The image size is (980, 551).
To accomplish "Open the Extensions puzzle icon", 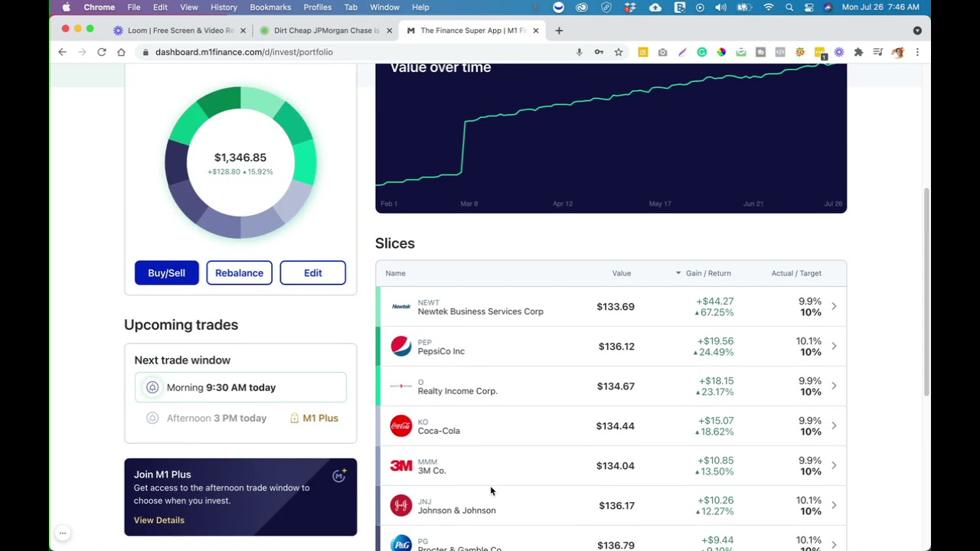I will pyautogui.click(x=858, y=52).
